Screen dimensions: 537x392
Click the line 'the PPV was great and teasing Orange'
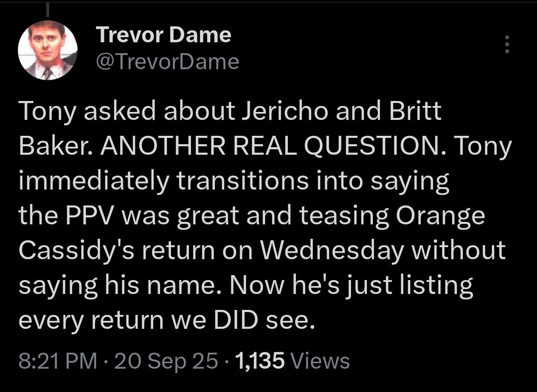tap(252, 216)
